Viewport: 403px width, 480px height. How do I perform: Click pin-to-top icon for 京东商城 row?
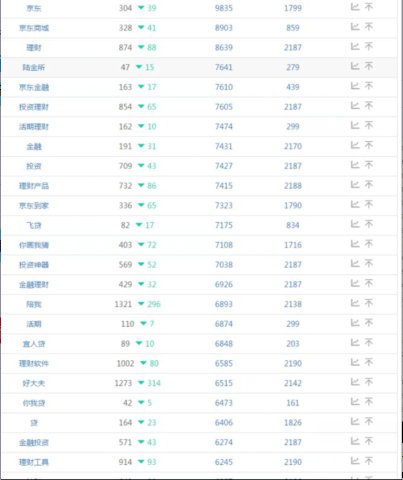369,27
